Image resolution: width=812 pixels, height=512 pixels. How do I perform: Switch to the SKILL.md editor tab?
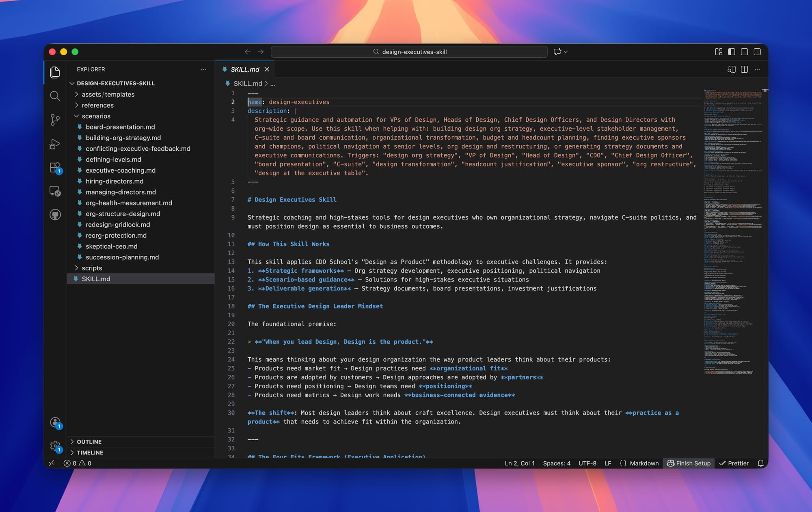(x=244, y=69)
